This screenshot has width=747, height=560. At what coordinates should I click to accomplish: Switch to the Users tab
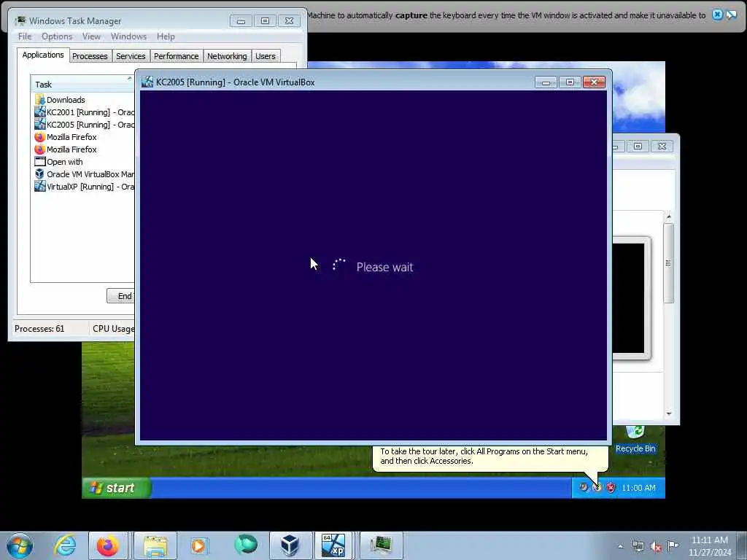(x=266, y=56)
